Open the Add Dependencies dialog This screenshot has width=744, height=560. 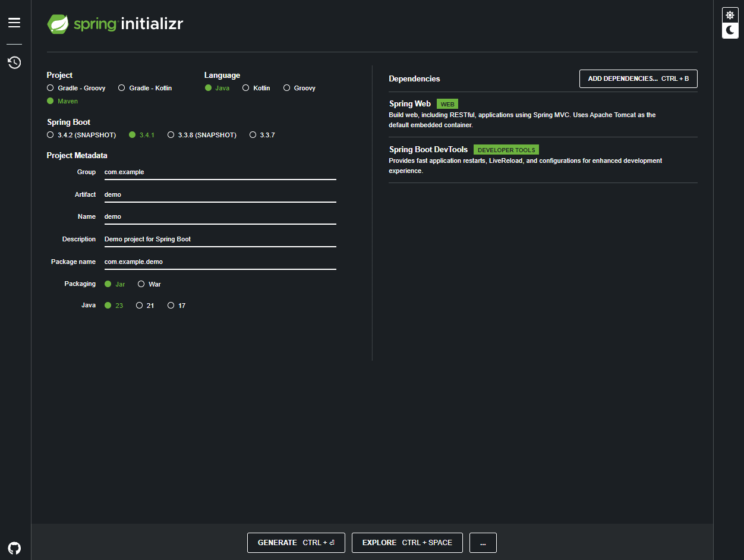(x=638, y=78)
